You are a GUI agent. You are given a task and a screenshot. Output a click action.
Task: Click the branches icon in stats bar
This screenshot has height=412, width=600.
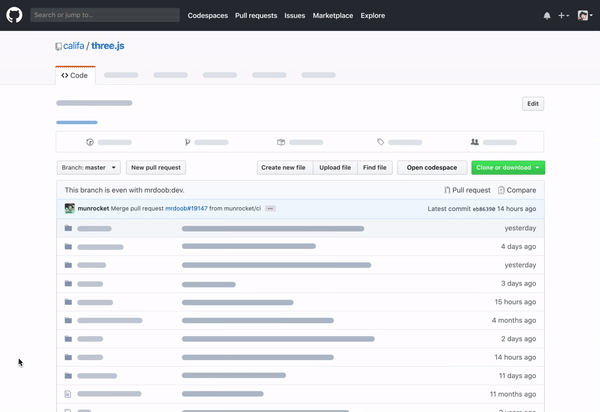(x=187, y=142)
